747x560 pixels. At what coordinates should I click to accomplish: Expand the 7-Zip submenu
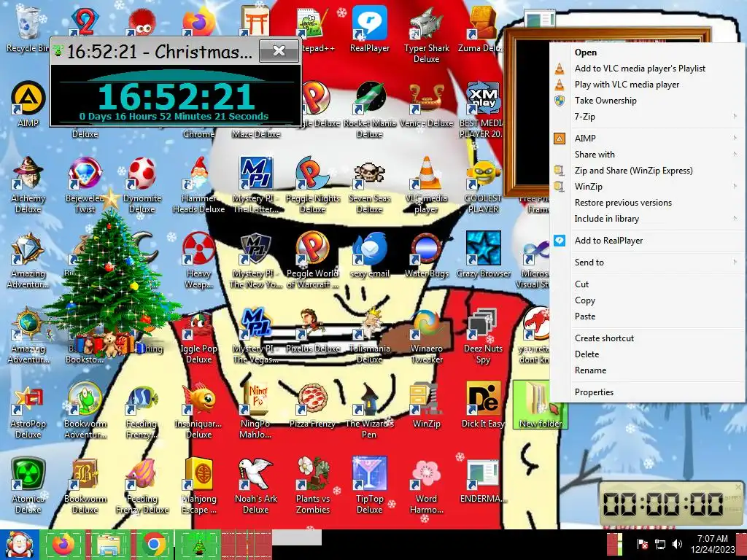click(648, 116)
